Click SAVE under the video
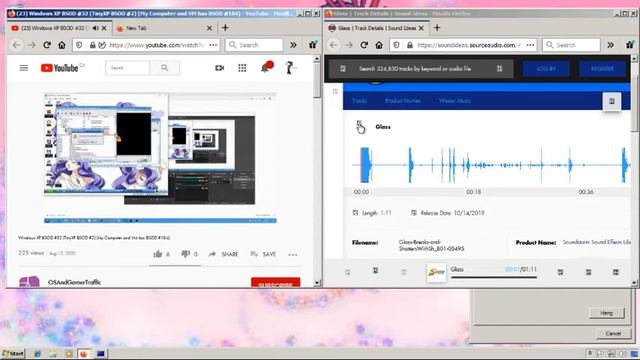640x360 pixels. [x=263, y=254]
